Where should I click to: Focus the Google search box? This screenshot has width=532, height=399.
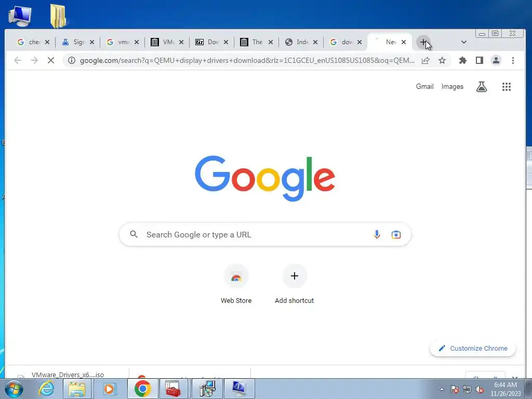tap(265, 234)
